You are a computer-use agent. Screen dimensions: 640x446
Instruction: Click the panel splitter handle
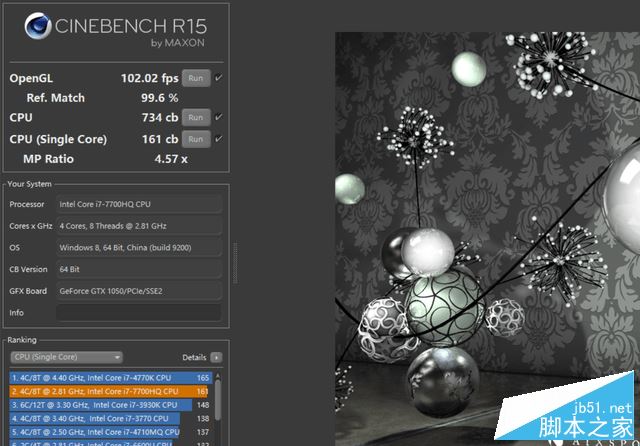point(235,263)
